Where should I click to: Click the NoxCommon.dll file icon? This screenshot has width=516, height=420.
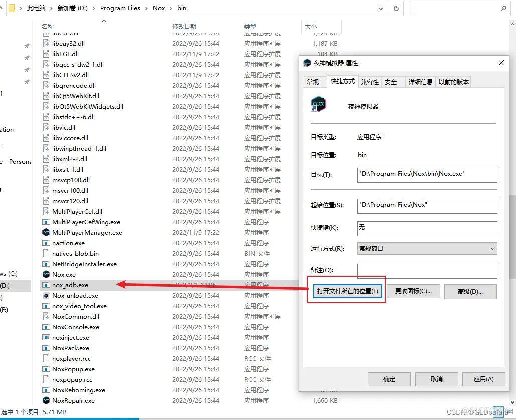click(x=46, y=316)
